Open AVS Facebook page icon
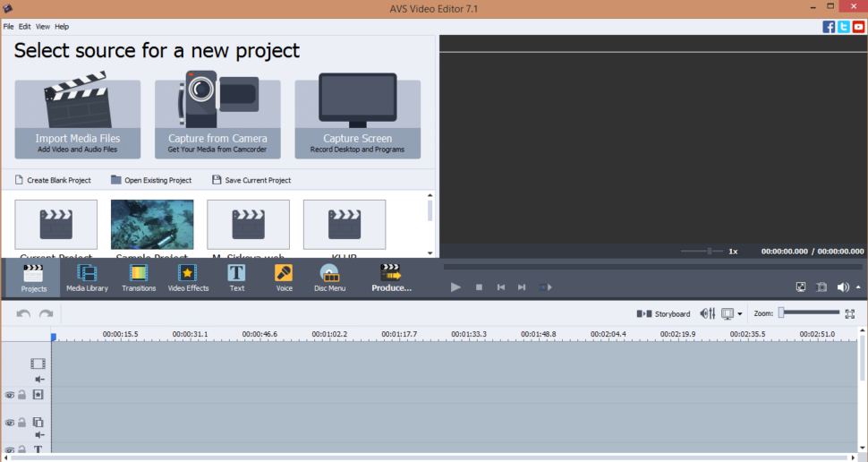868x462 pixels. [829, 27]
